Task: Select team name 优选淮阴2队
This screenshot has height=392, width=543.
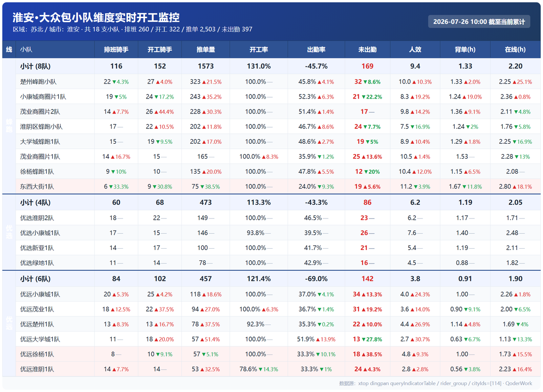Action: 37,218
